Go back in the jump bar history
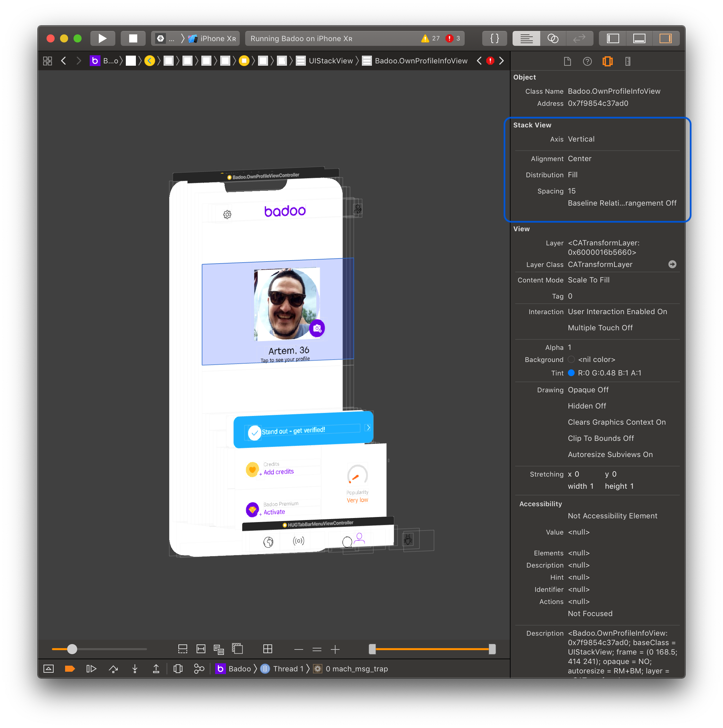Screen dimensions: 723x728 pyautogui.click(x=64, y=61)
